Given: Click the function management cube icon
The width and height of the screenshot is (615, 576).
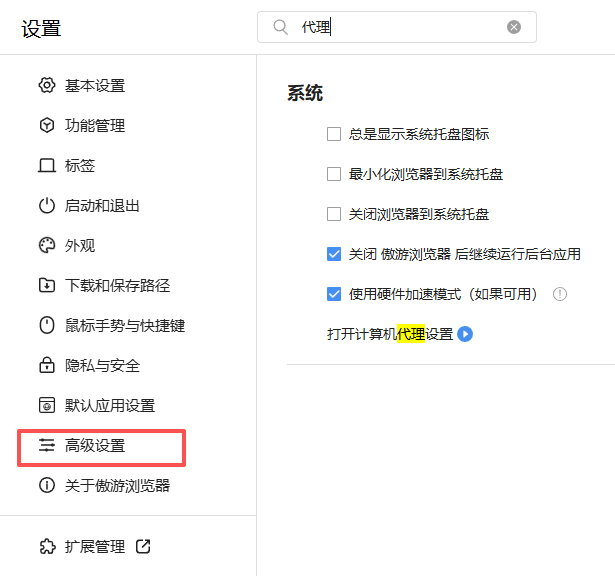Looking at the screenshot, I should 46,126.
